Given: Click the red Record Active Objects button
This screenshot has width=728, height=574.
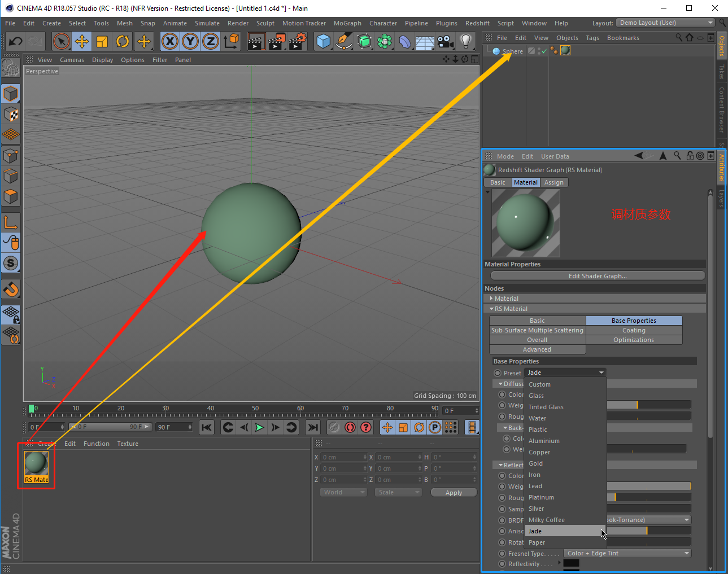Looking at the screenshot, I should pyautogui.click(x=350, y=427).
